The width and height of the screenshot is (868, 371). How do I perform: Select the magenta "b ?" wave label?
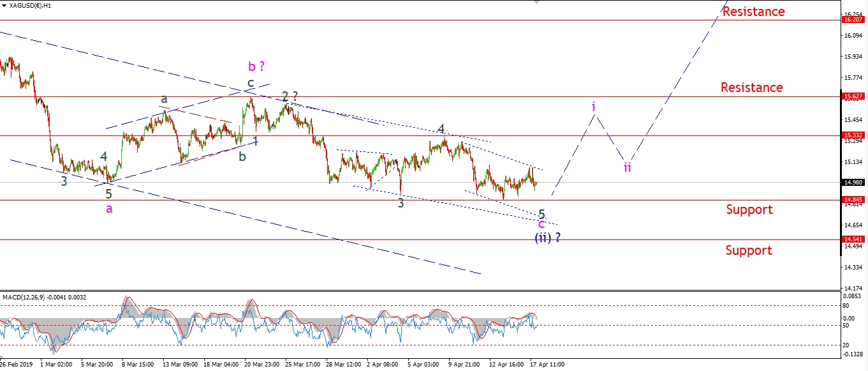pos(256,66)
